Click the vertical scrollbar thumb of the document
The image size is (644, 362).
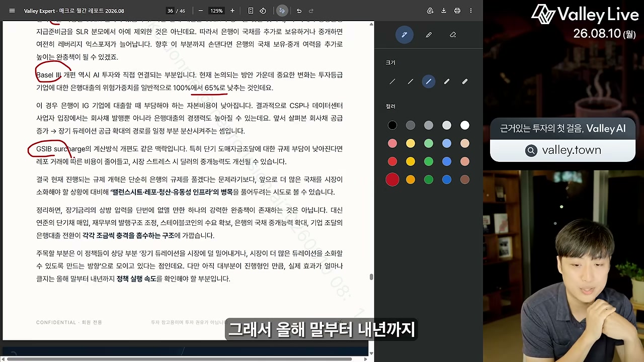pos(371,277)
